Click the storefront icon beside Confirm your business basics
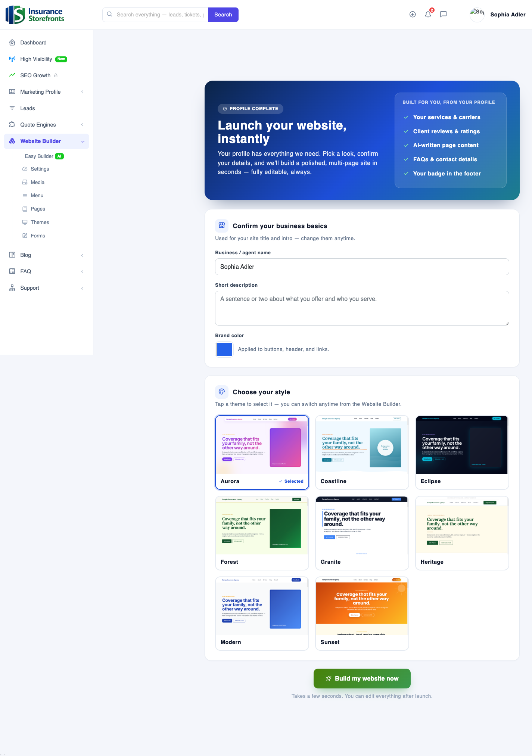The image size is (532, 756). coord(222,225)
